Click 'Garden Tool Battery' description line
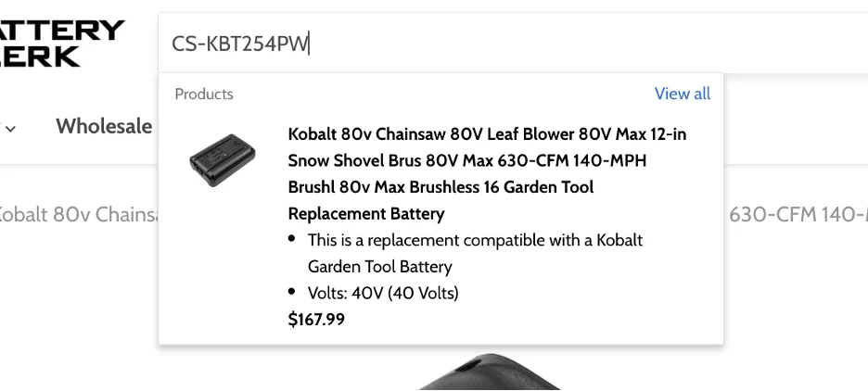868x391 pixels. [x=379, y=267]
